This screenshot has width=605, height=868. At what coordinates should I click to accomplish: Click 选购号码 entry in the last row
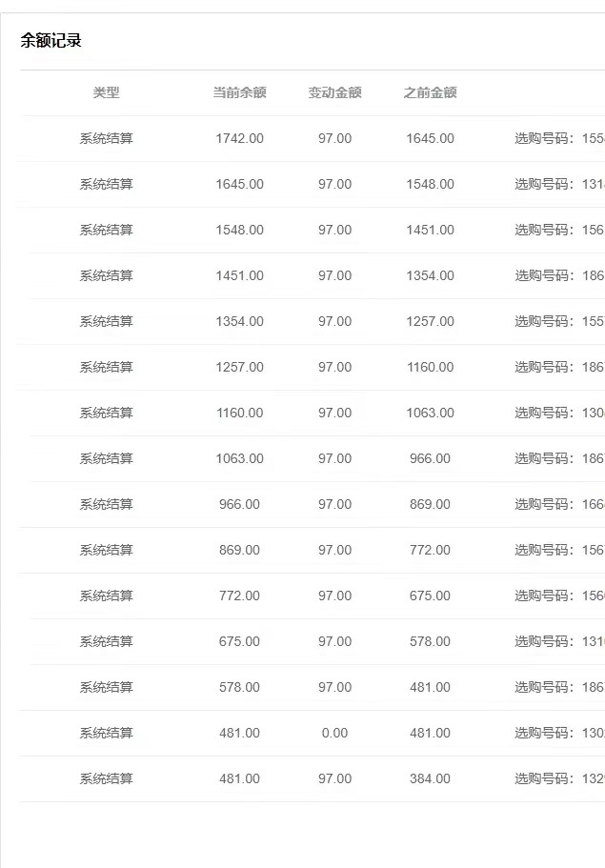click(x=559, y=778)
